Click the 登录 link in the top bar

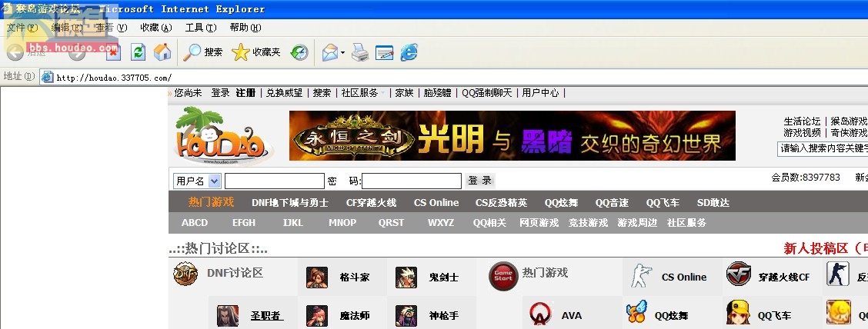[220, 93]
